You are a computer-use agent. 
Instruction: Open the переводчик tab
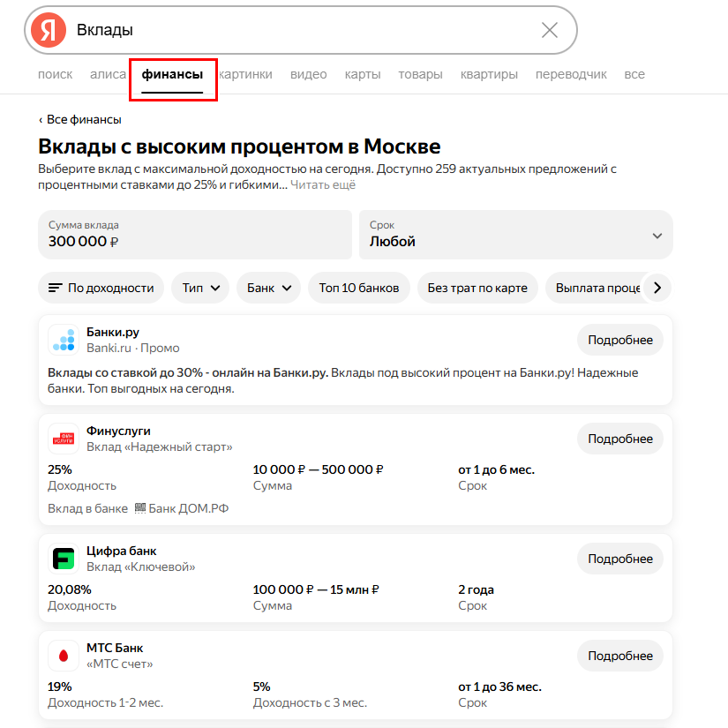click(x=571, y=74)
